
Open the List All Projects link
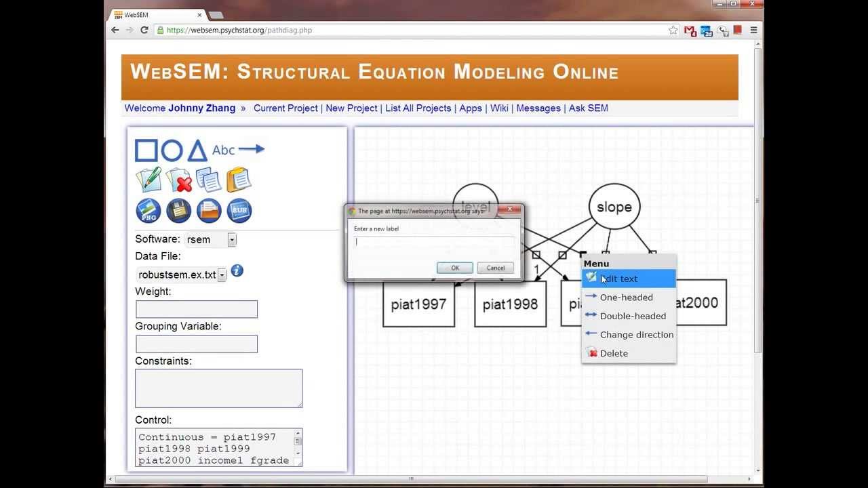pos(418,108)
